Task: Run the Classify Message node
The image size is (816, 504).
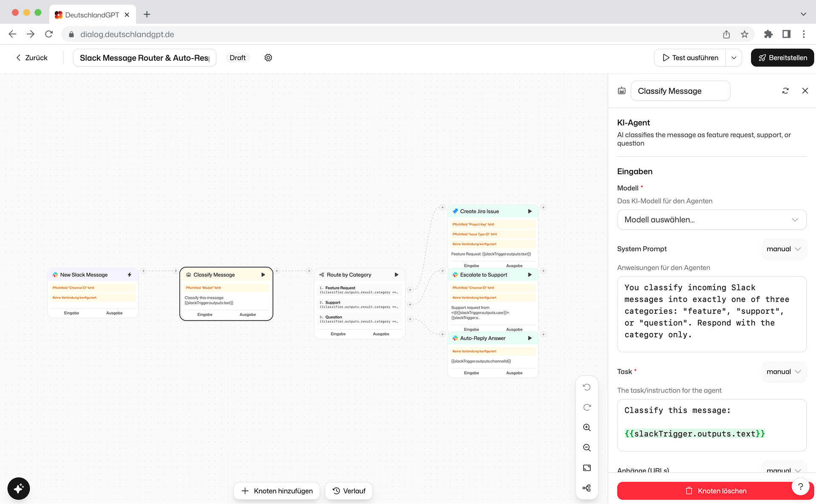Action: coord(263,275)
